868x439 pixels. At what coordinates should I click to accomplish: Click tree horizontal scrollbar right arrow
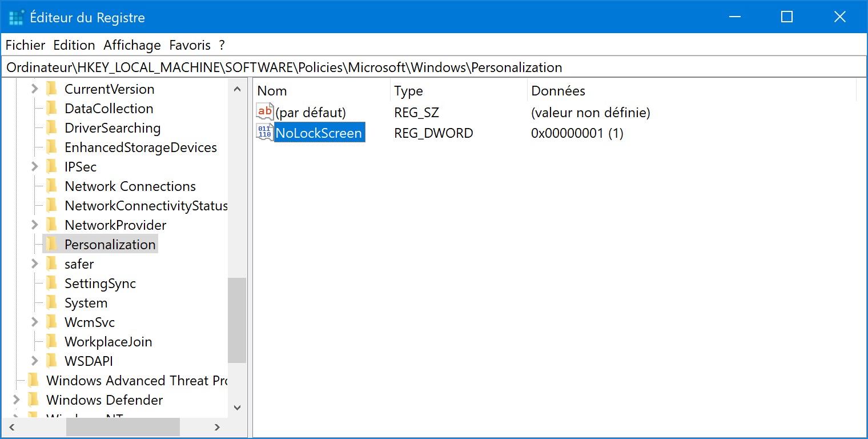(x=217, y=426)
